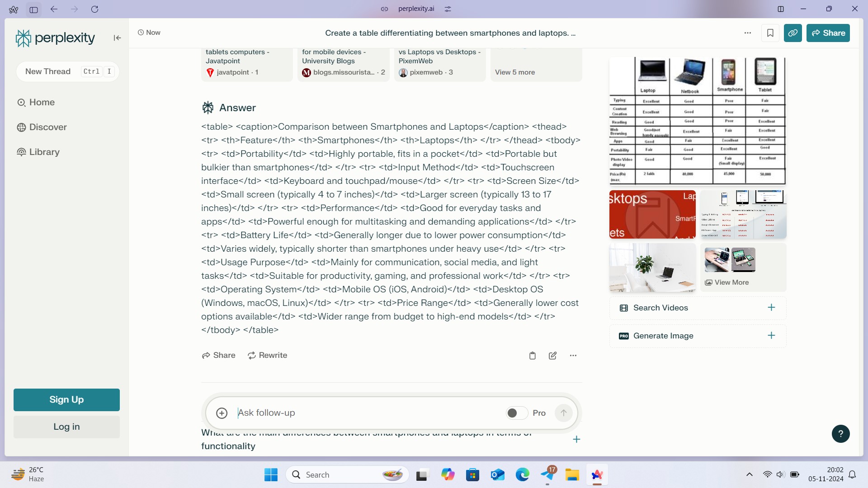This screenshot has width=868, height=488.
Task: Go back in the browser
Action: coord(54,9)
